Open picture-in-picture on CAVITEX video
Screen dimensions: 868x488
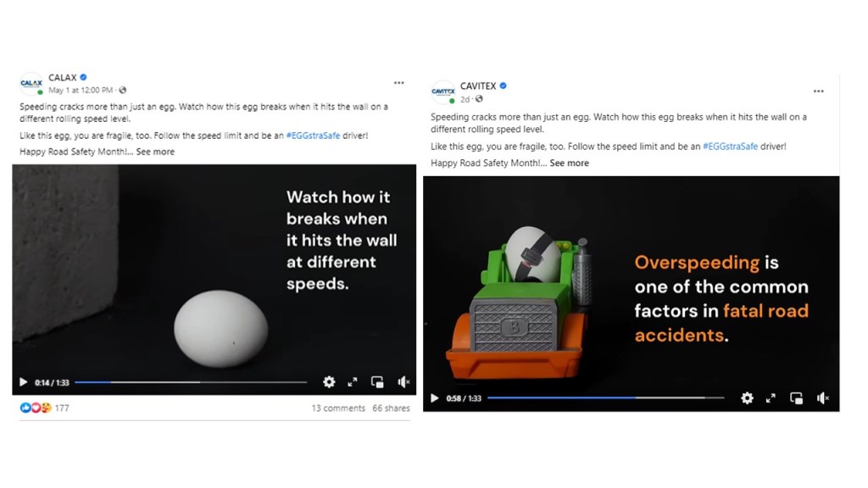point(796,398)
